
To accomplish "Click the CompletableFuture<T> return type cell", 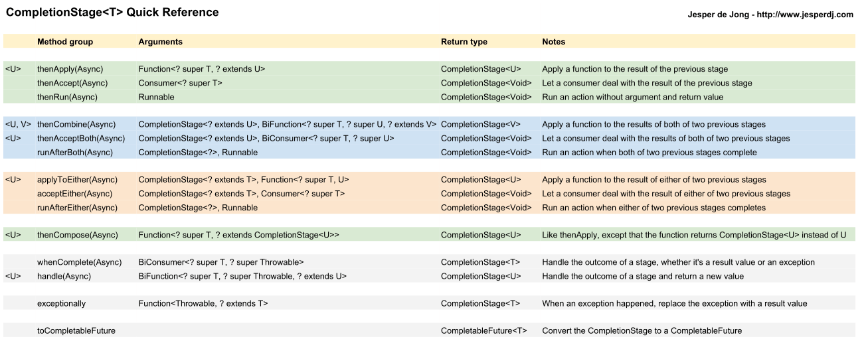I will (483, 331).
